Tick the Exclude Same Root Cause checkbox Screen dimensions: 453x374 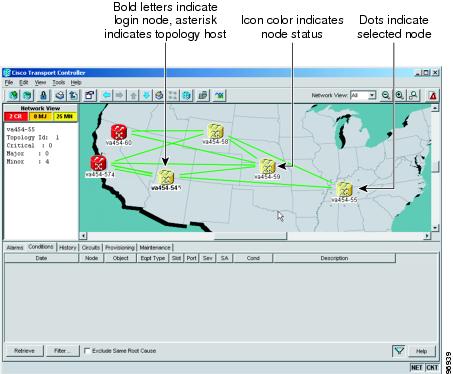(87, 351)
